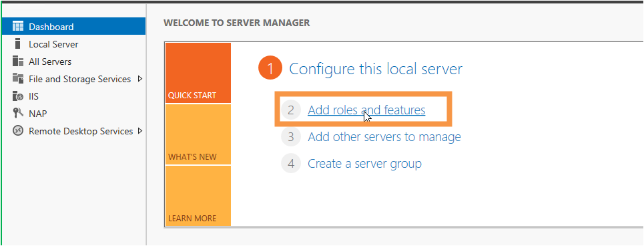Expand Remote Desktop Services arrow
The width and height of the screenshot is (644, 246).
click(x=140, y=131)
